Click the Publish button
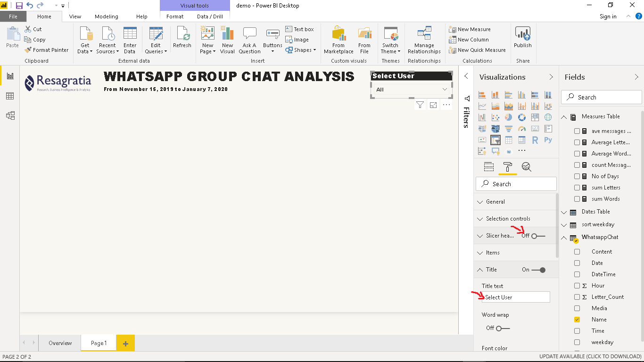The height and width of the screenshot is (362, 644). [522, 37]
